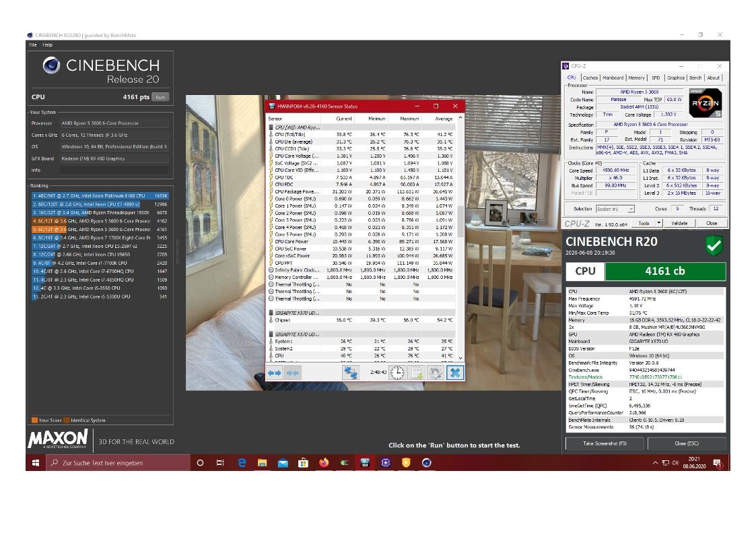Launch Firefox from taskbar
The width and height of the screenshot is (756, 535).
point(324,463)
